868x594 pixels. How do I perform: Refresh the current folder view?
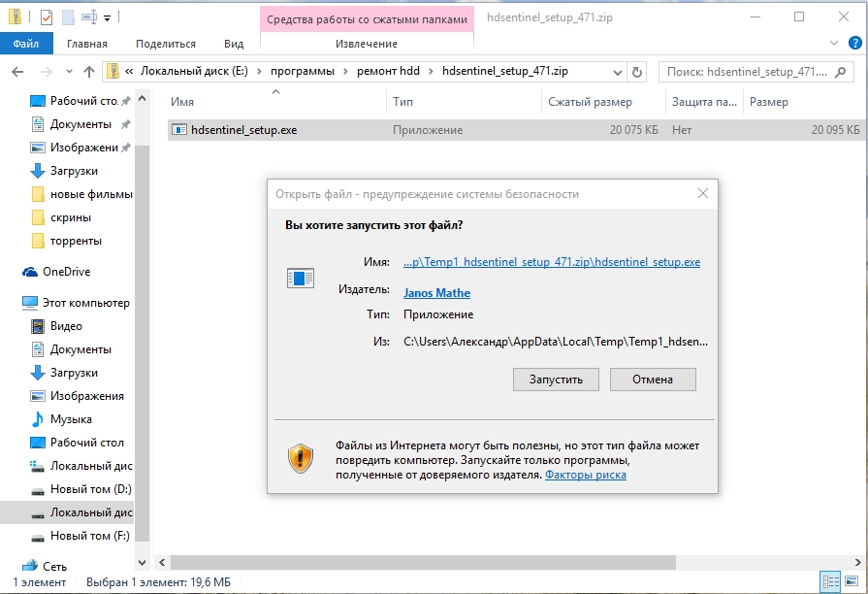[x=637, y=72]
